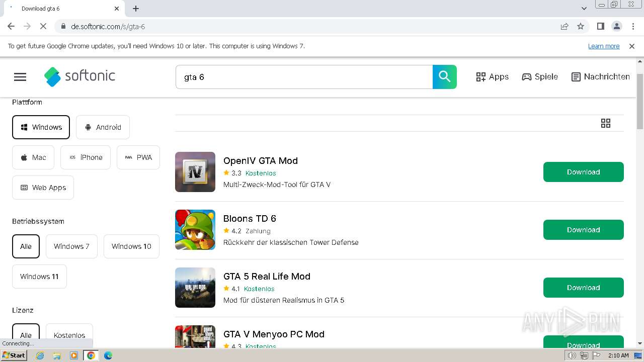
Task: Open the GTA V Menyoo PC Mod title
Action: (x=274, y=334)
